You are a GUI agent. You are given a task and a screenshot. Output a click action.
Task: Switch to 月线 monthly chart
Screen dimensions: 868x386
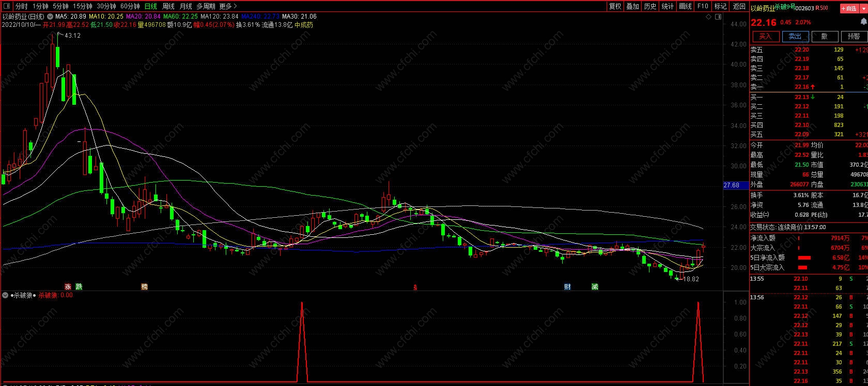coord(185,6)
